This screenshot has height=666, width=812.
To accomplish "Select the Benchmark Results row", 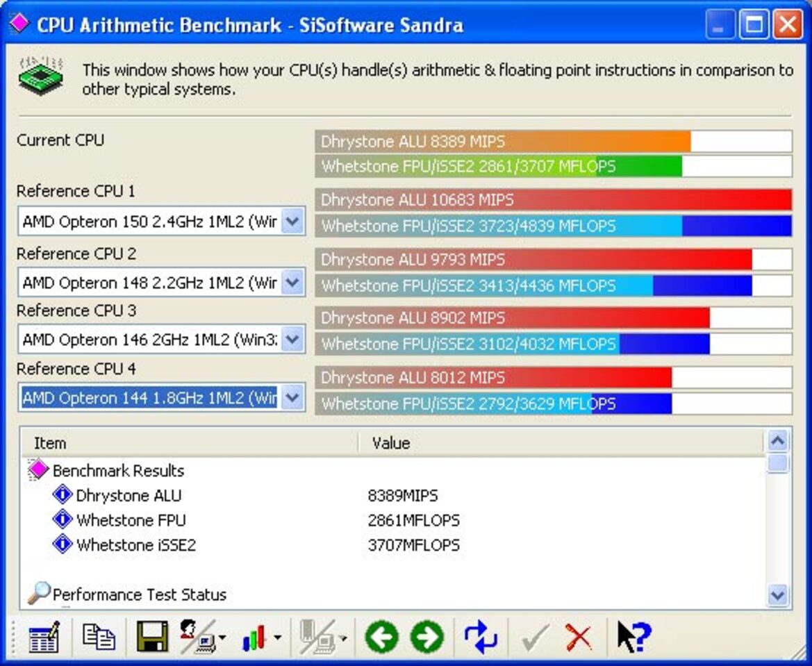I will (x=394, y=470).
